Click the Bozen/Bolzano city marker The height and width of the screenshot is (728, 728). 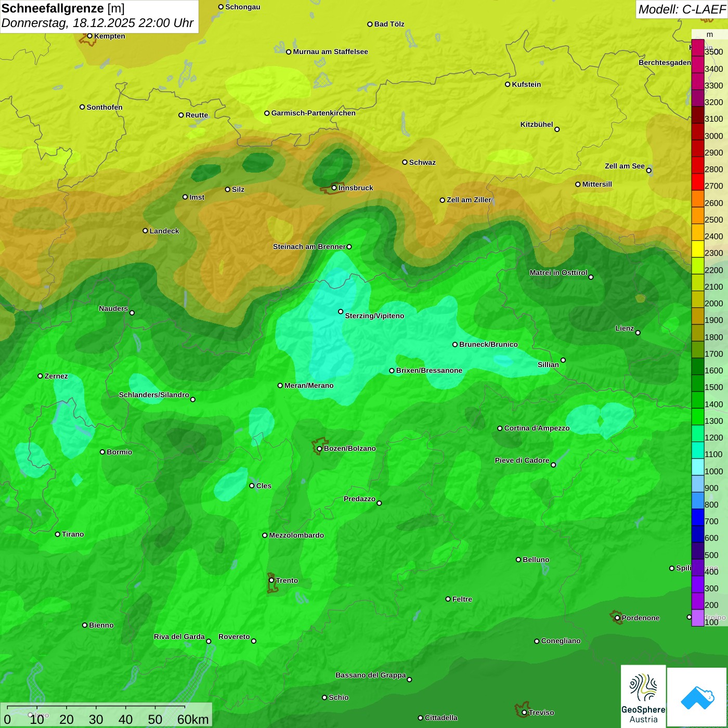click(x=319, y=448)
